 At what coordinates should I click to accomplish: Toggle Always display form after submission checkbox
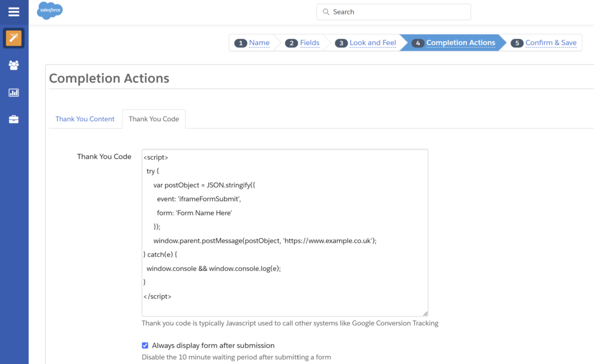point(145,345)
